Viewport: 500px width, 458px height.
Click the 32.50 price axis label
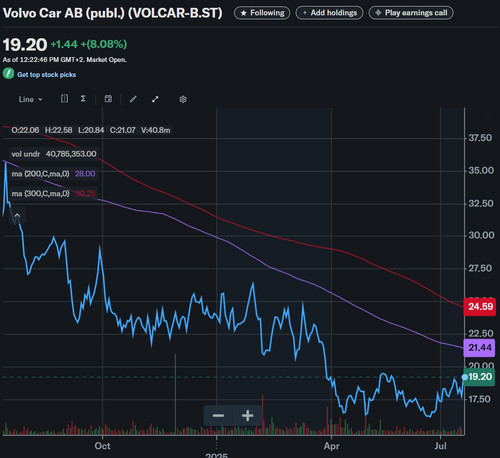[x=481, y=203]
